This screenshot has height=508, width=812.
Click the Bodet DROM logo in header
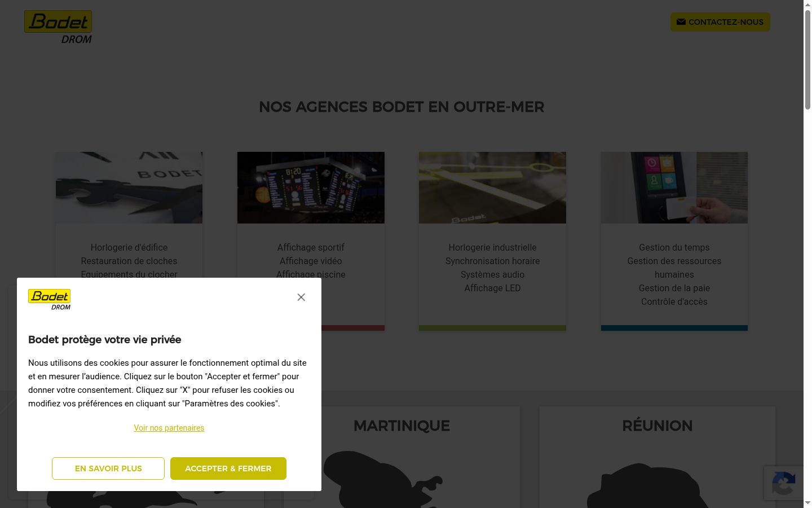point(58,27)
